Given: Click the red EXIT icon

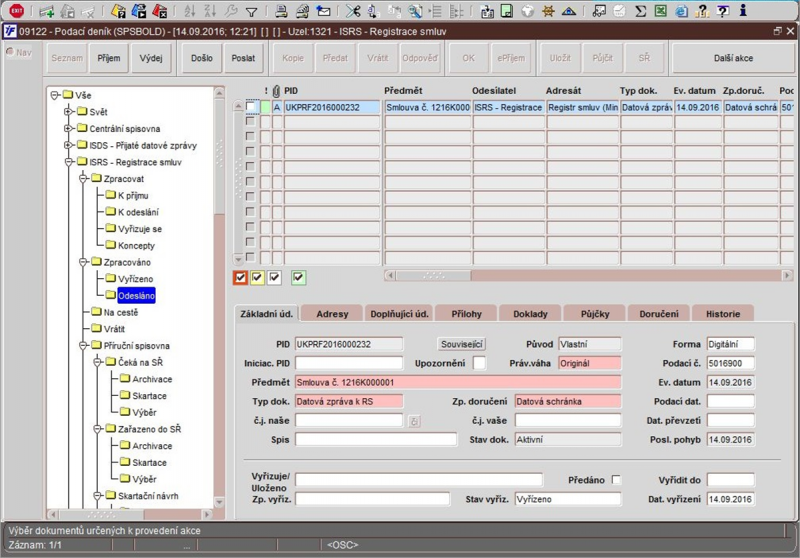Looking at the screenshot, I should pyautogui.click(x=16, y=11).
